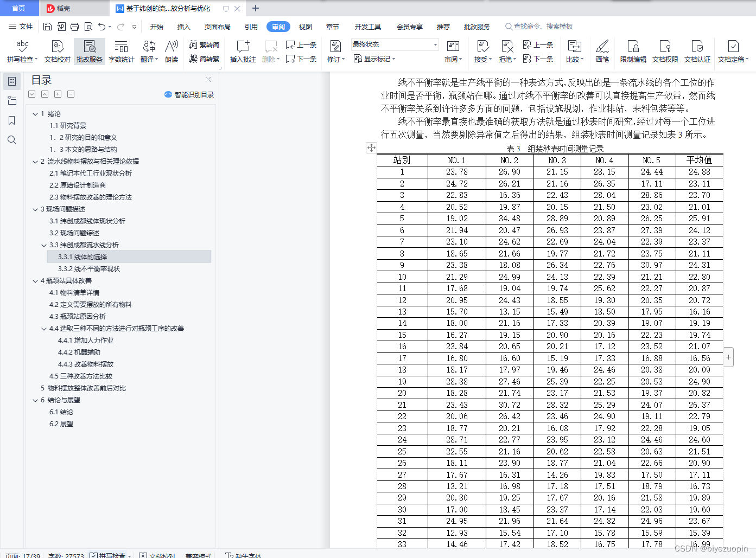This screenshot has width=756, height=558.
Task: Add a table column with plus handle
Action: 728,357
